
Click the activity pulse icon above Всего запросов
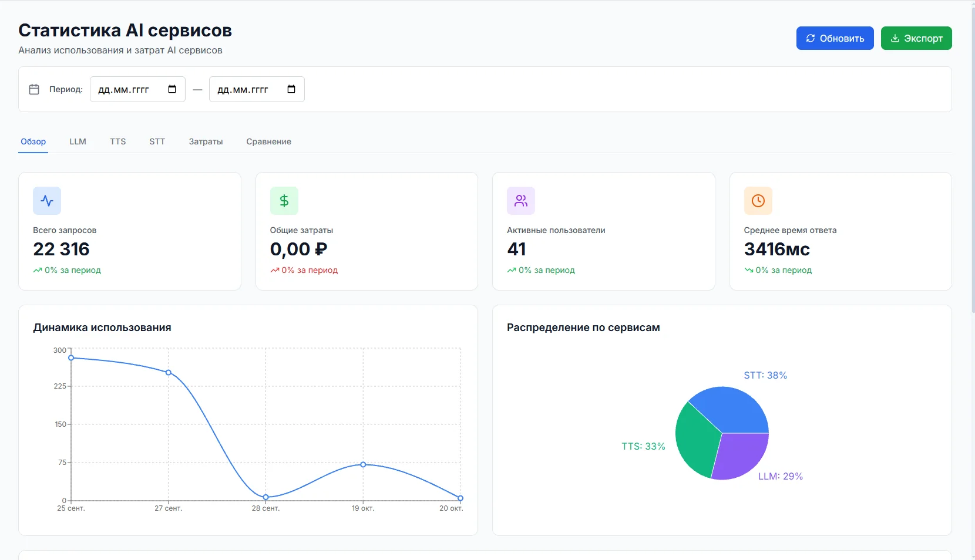pyautogui.click(x=47, y=201)
